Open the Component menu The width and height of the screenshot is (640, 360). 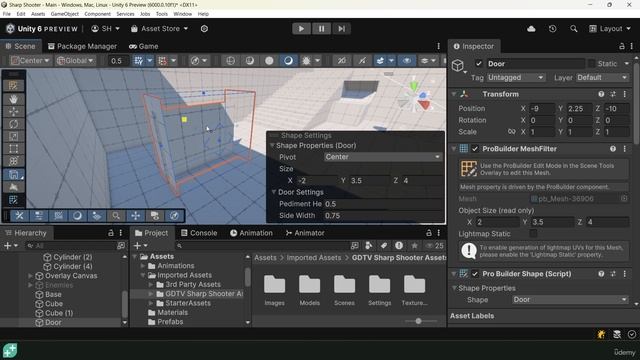[97, 14]
